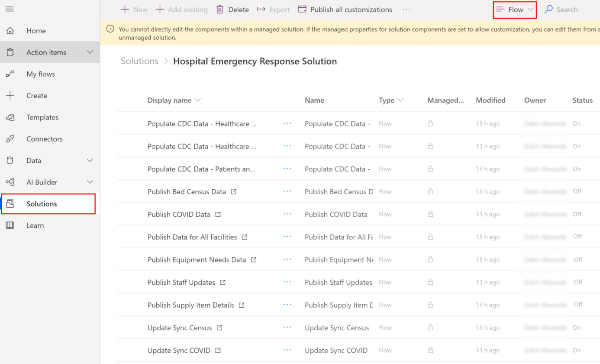
Task: Click the Learn book icon
Action: point(10,225)
